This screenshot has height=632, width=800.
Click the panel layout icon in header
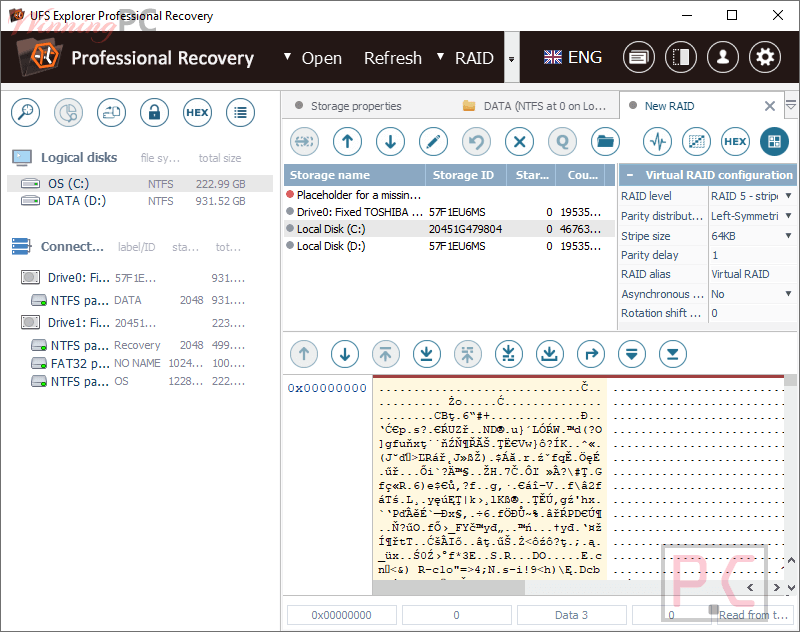click(x=681, y=57)
